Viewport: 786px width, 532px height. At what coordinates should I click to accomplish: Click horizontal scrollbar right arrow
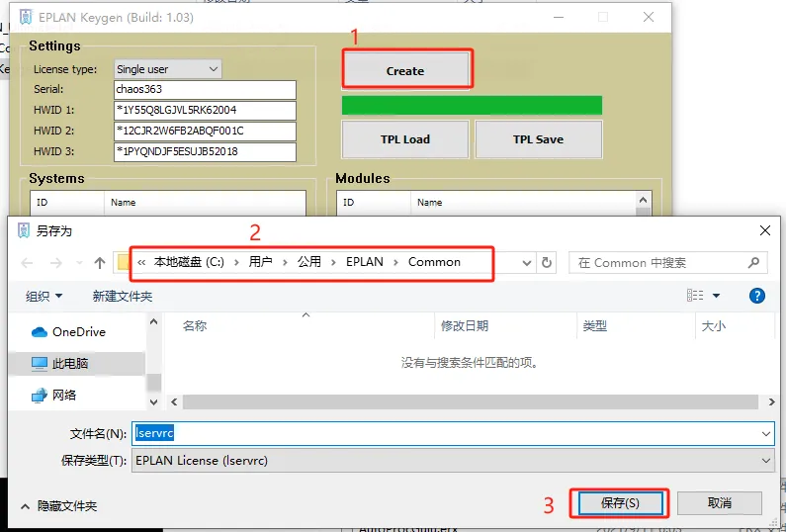(x=771, y=401)
